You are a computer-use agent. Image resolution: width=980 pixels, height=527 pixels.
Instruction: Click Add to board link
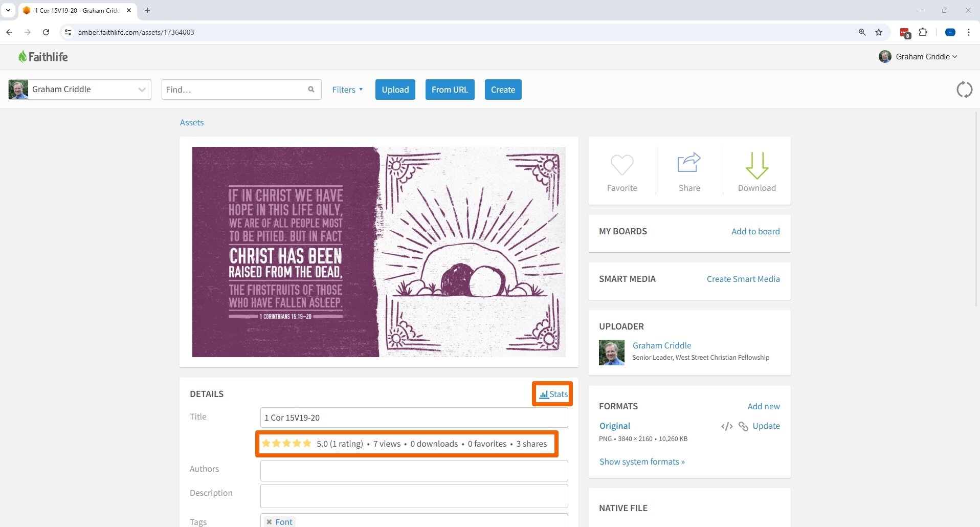coord(755,231)
